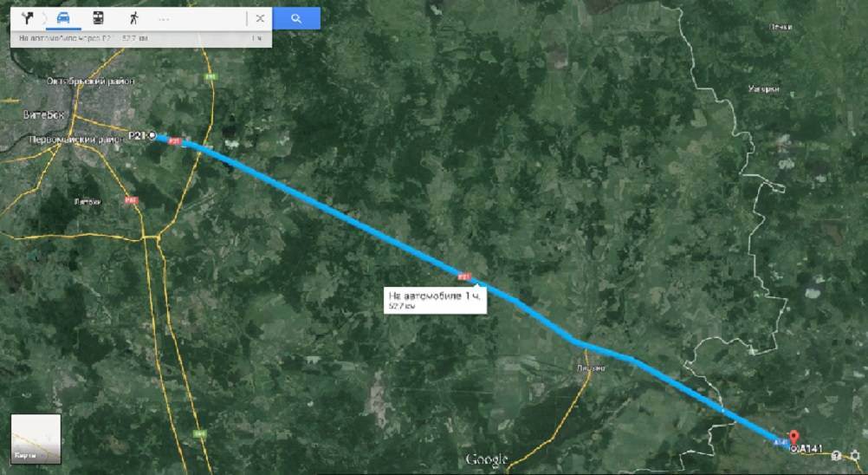
Task: Click the blue search button
Action: (296, 18)
